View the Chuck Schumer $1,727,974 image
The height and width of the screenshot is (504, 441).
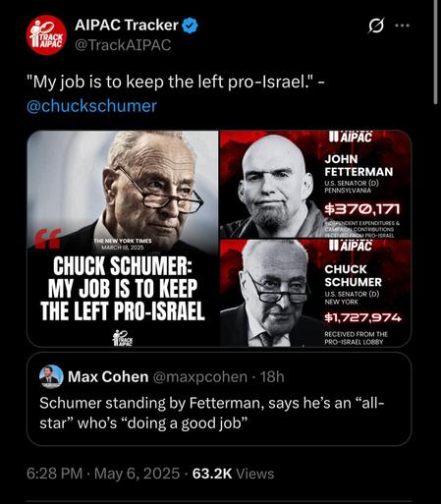(x=315, y=293)
